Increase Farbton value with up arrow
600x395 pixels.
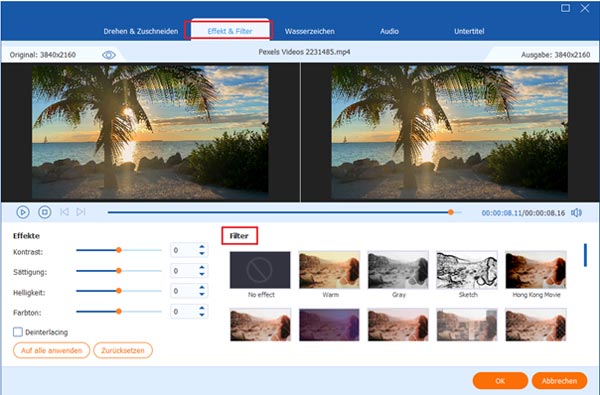[x=202, y=308]
